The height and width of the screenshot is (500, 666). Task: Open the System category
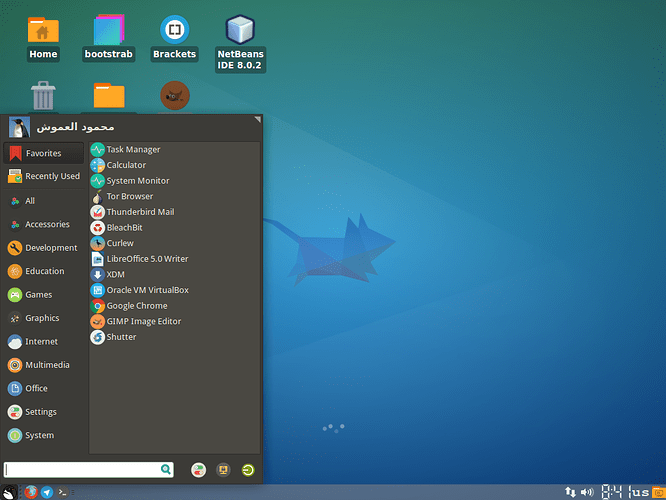[43, 435]
